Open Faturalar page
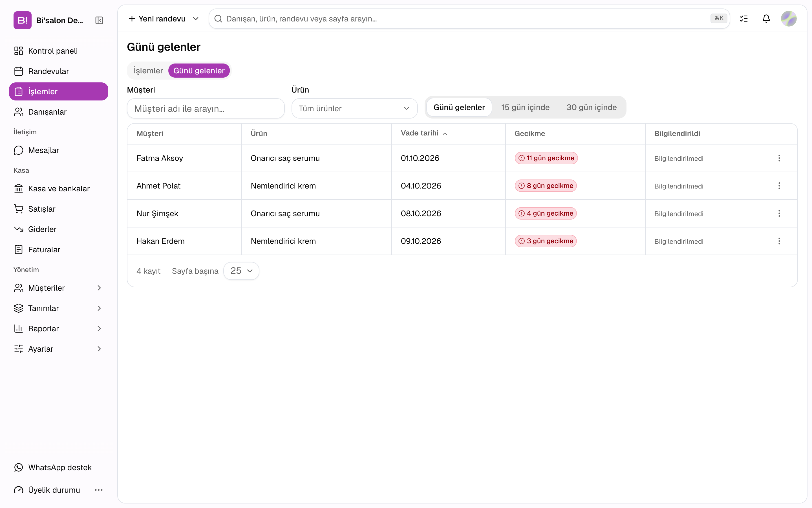Viewport: 812px width, 508px height. click(x=59, y=250)
